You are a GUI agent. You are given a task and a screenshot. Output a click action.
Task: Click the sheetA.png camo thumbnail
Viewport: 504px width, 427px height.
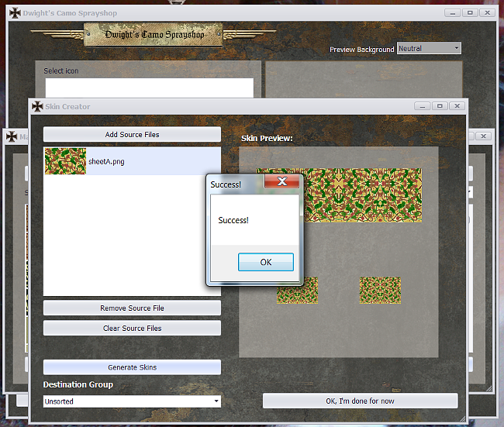coord(65,161)
